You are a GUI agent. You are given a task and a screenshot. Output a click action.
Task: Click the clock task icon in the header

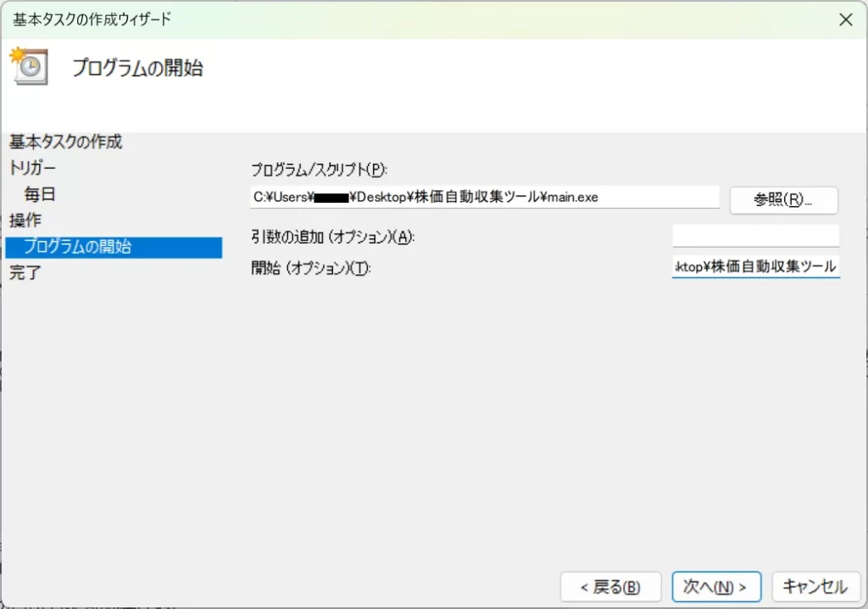[x=26, y=65]
